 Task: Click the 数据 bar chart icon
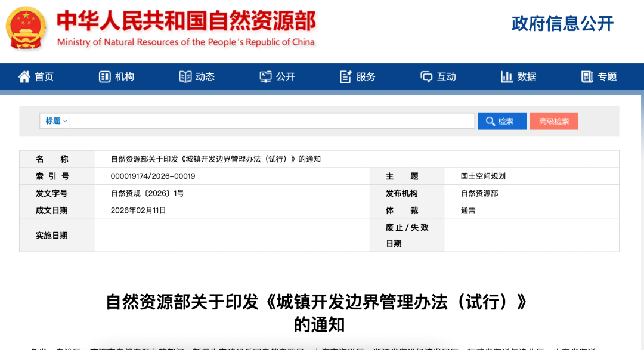[x=507, y=76]
